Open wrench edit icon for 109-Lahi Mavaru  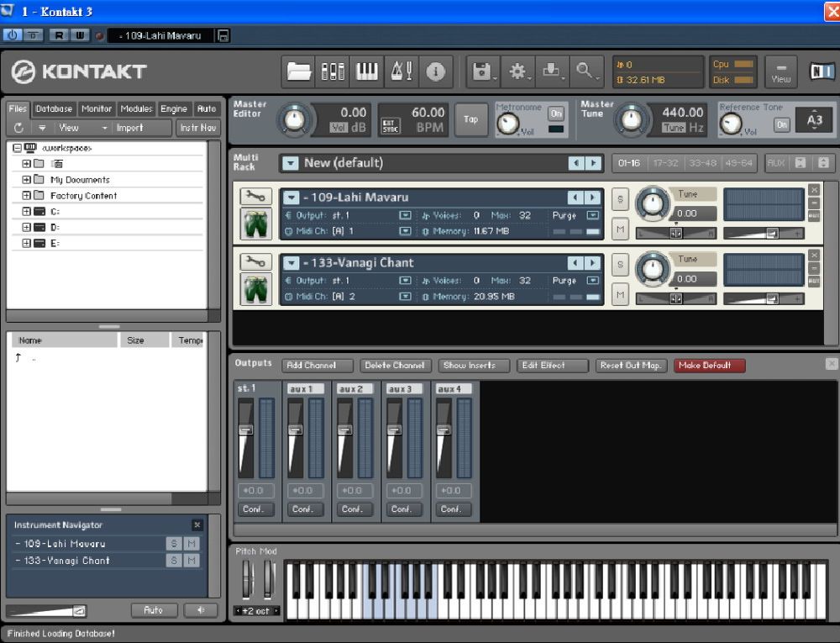pos(255,197)
